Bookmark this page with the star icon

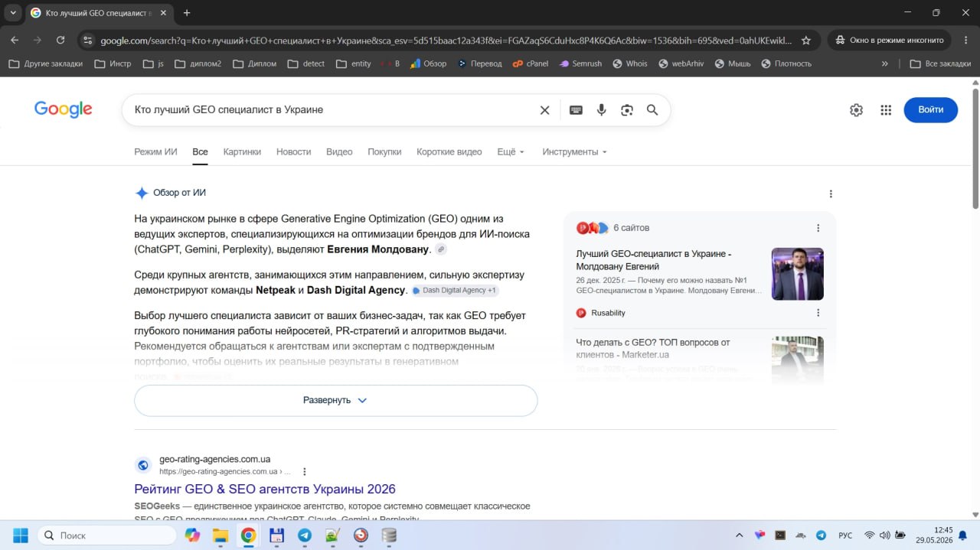805,40
